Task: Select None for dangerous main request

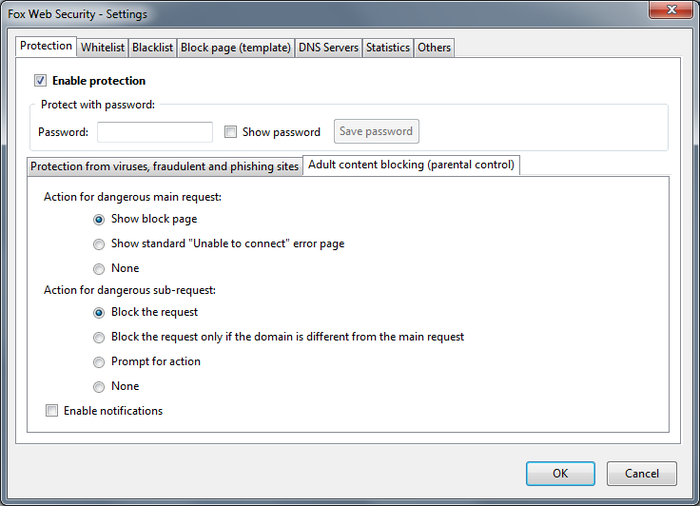Action: [x=99, y=268]
